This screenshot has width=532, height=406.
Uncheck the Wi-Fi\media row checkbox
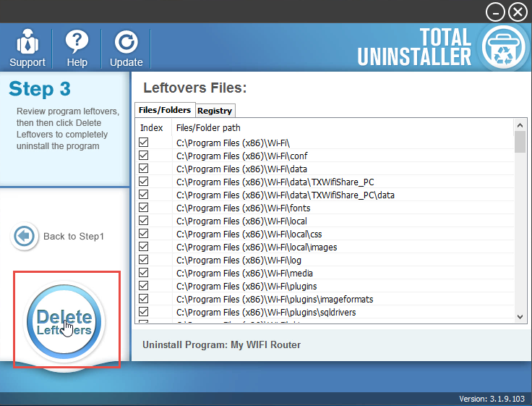144,273
